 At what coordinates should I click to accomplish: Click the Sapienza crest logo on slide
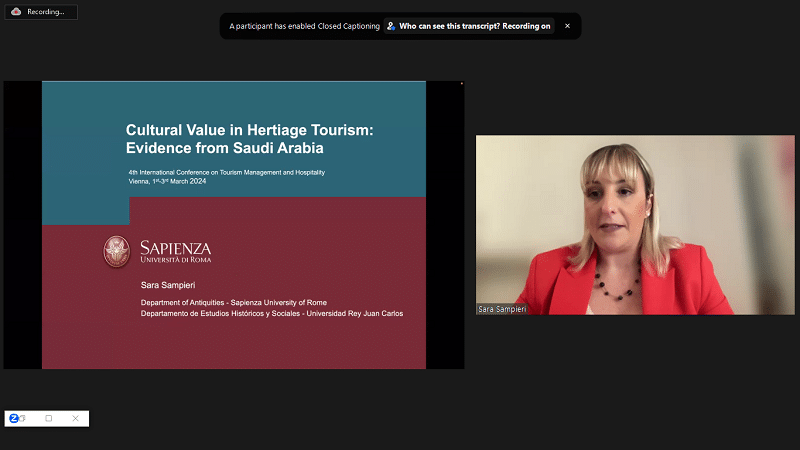coord(117,251)
